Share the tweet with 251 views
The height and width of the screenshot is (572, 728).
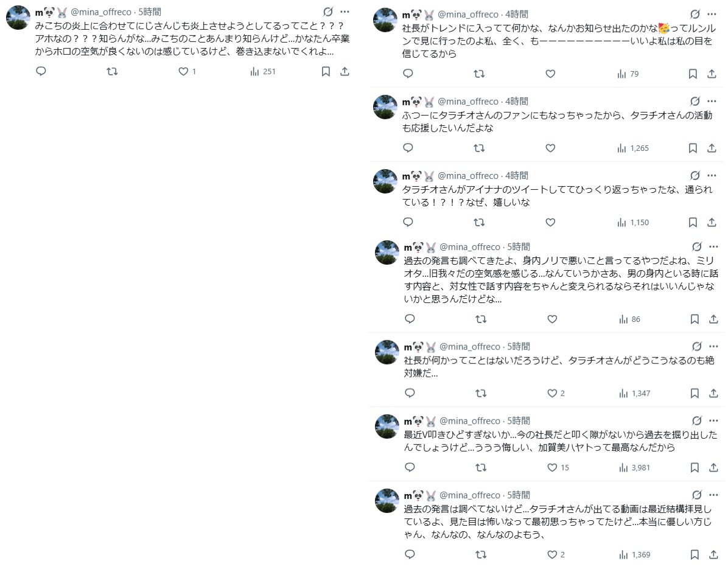click(345, 72)
